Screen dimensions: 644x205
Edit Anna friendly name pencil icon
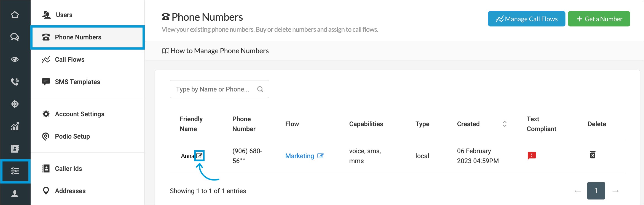(x=199, y=156)
